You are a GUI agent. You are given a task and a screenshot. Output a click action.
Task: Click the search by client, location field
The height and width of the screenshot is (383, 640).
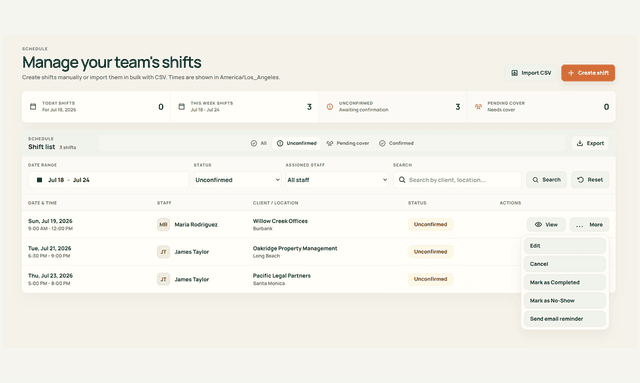coord(458,180)
